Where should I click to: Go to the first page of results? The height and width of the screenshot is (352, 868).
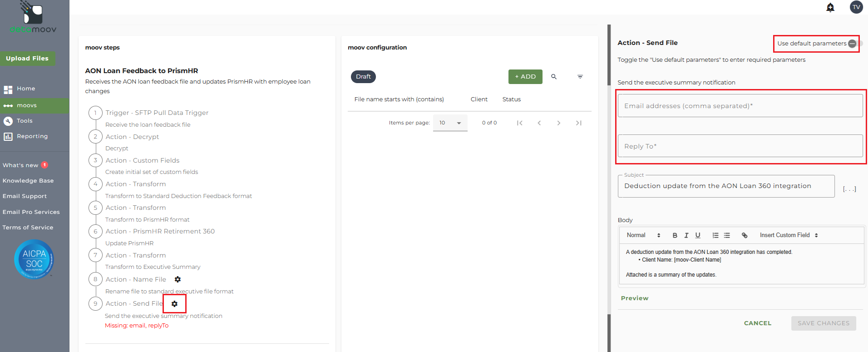click(520, 123)
